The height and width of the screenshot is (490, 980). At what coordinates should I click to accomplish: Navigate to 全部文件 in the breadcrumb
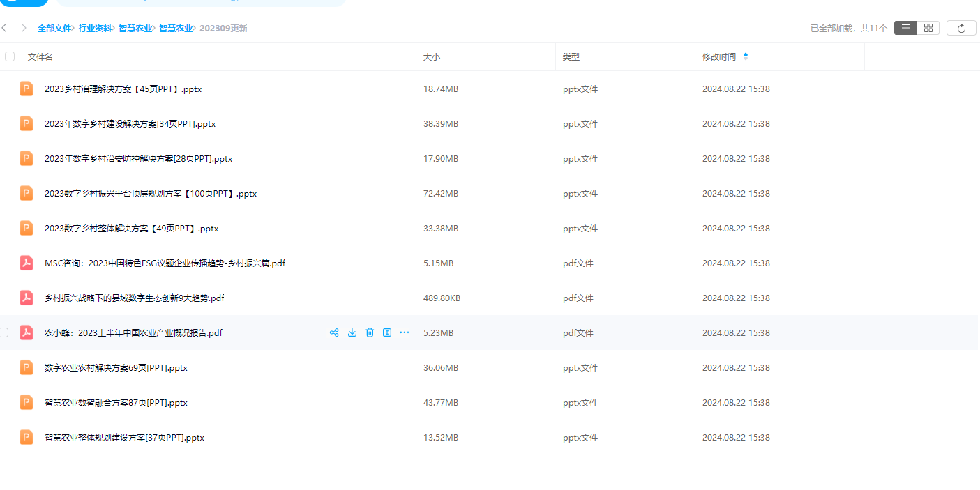point(54,29)
